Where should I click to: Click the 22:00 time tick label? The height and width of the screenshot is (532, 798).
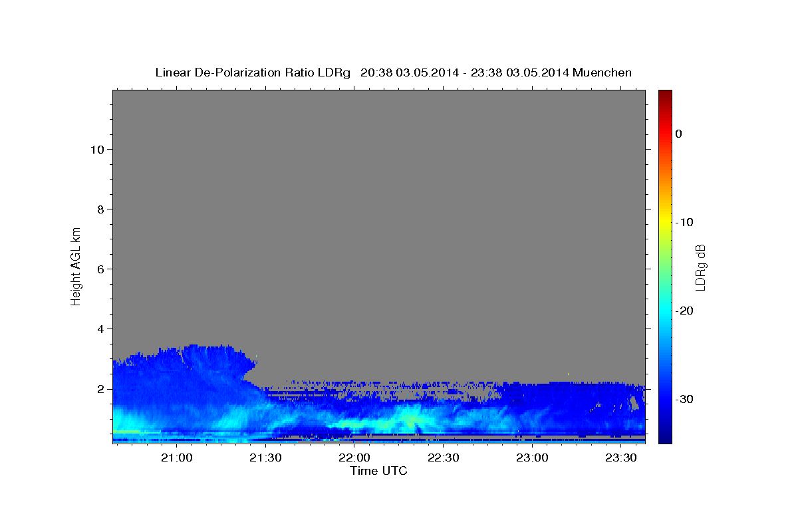click(354, 458)
